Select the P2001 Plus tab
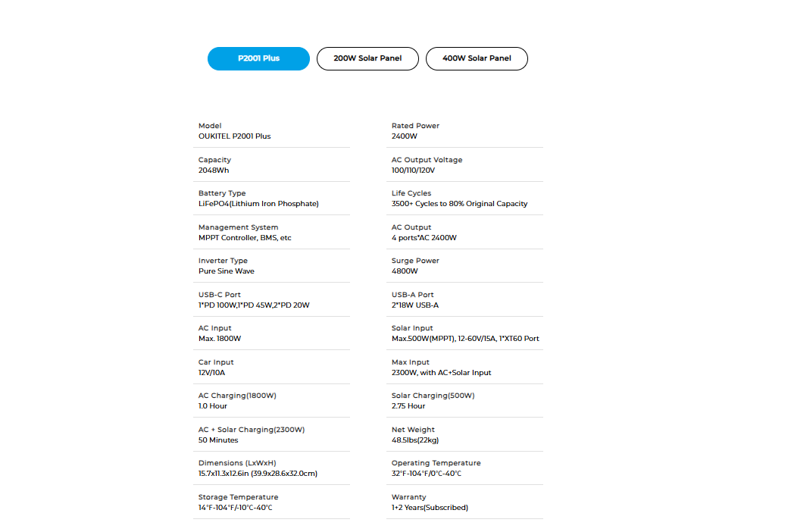This screenshot has height=532, width=791. (258, 58)
